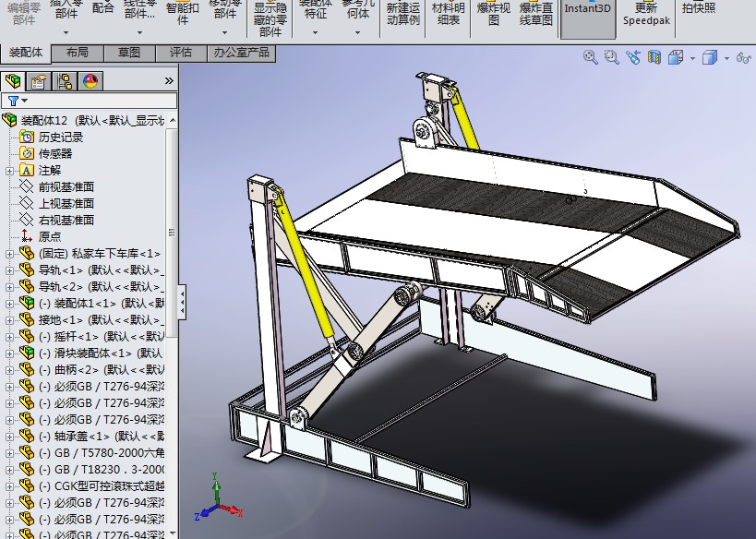
Task: Expand the (-) 摇杆<1> node
Action: pos(9,337)
